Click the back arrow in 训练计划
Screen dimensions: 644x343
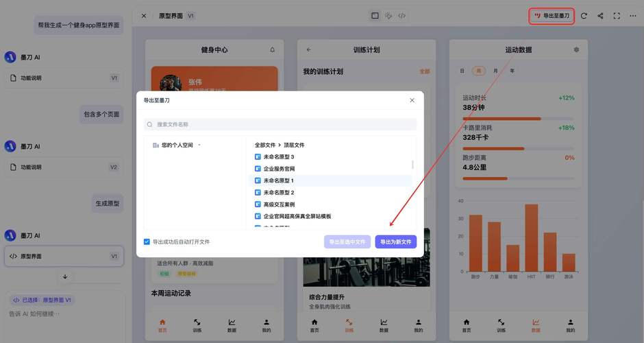[x=308, y=50]
